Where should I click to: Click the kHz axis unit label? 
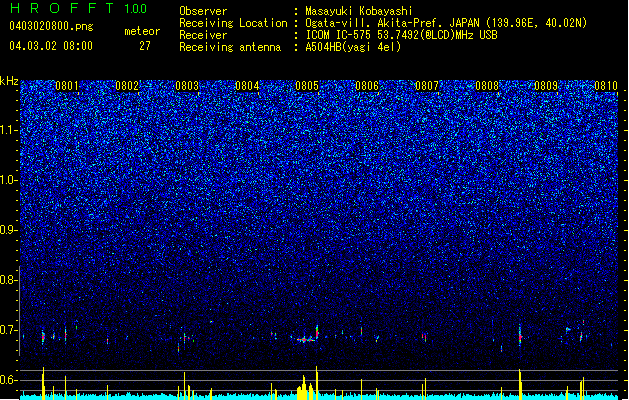pos(9,81)
